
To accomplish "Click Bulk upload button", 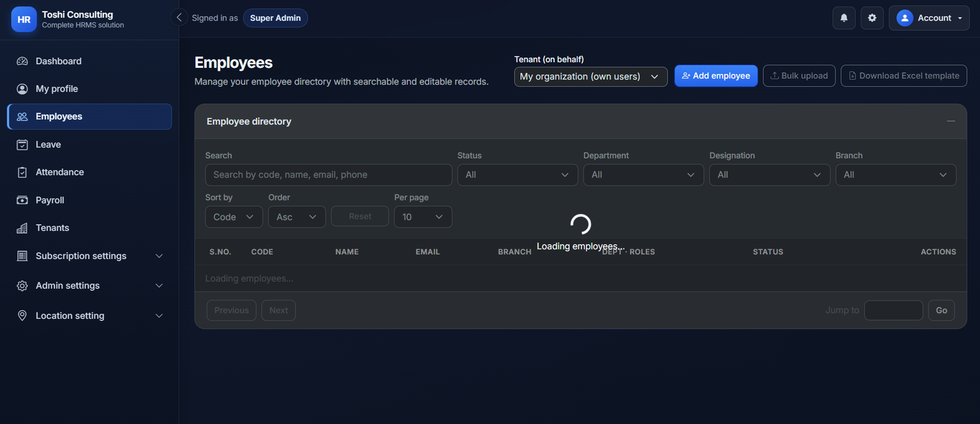I will tap(799, 76).
